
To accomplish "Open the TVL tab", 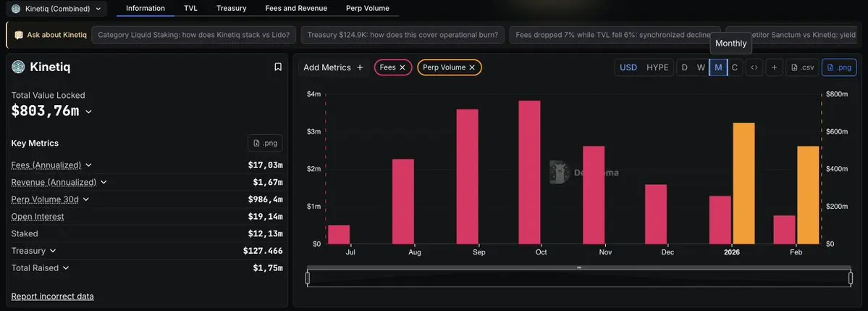I will click(x=190, y=8).
